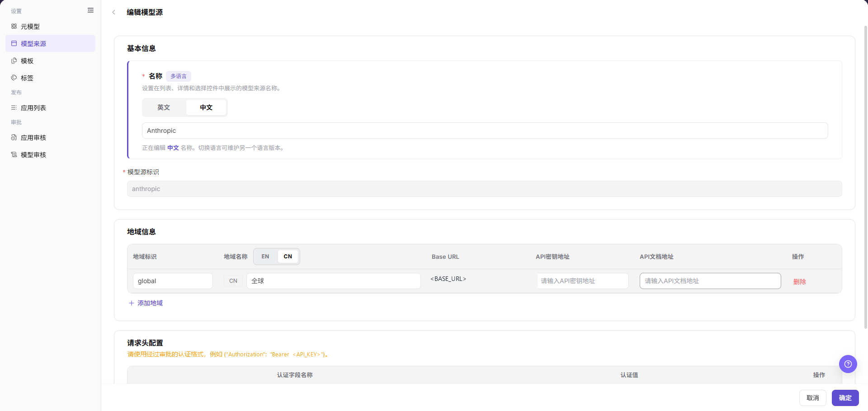Click the API密钥地址 column header
The width and height of the screenshot is (868, 411).
(x=552, y=257)
